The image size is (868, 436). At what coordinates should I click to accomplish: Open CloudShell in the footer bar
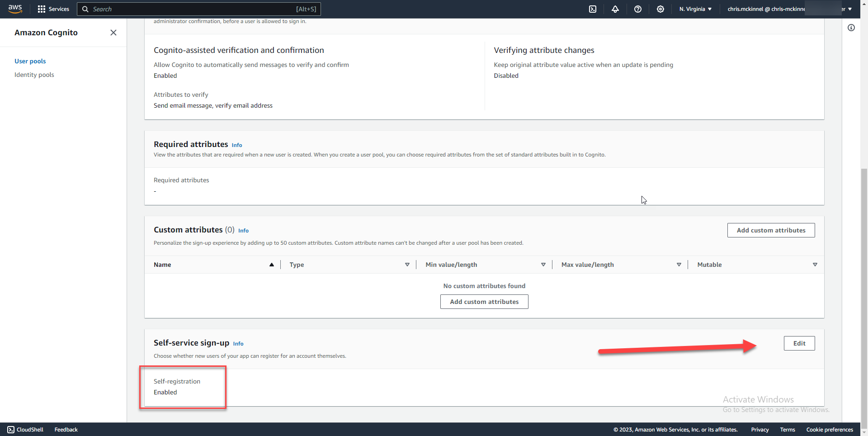pyautogui.click(x=25, y=430)
